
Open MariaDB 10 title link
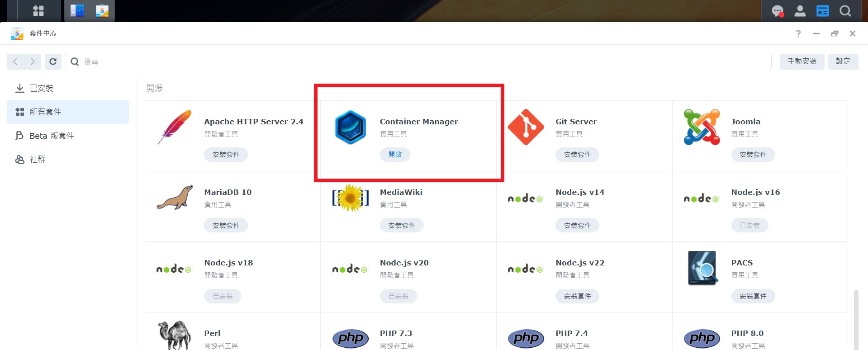click(x=228, y=192)
